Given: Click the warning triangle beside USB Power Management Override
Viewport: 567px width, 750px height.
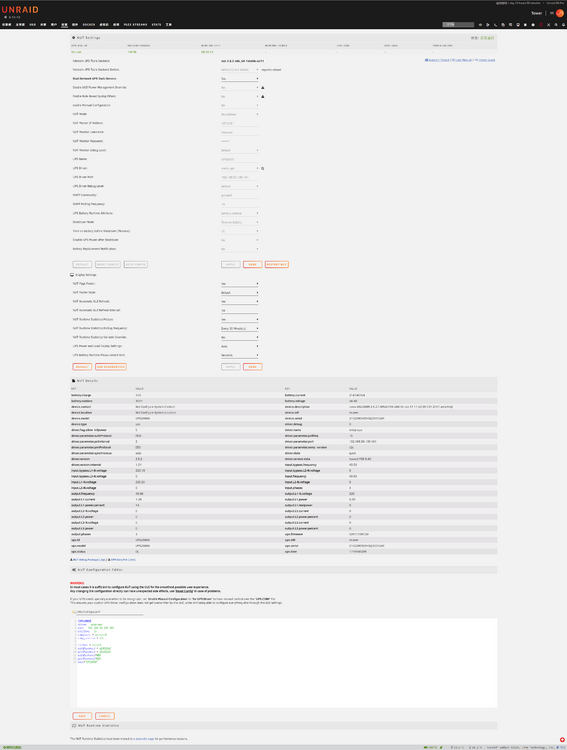Looking at the screenshot, I should point(263,88).
